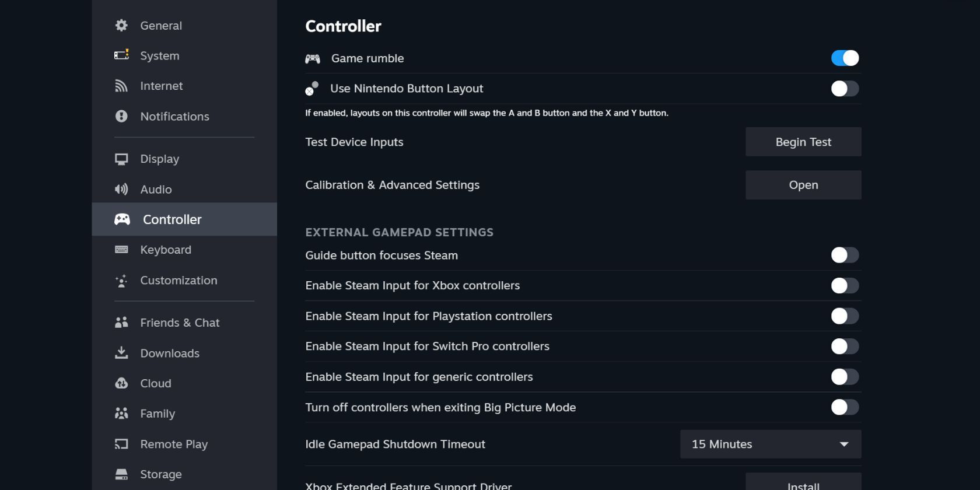Click the Controller gamepad icon in sidebar
The width and height of the screenshot is (980, 490).
[122, 219]
